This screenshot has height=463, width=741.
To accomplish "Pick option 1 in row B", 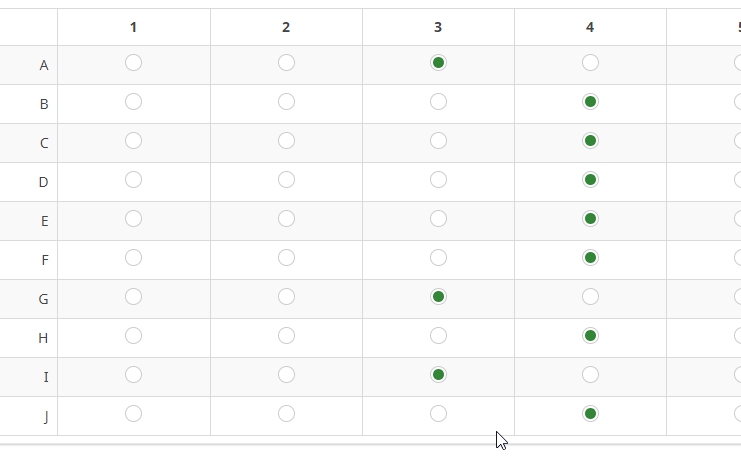I will (x=133, y=102).
